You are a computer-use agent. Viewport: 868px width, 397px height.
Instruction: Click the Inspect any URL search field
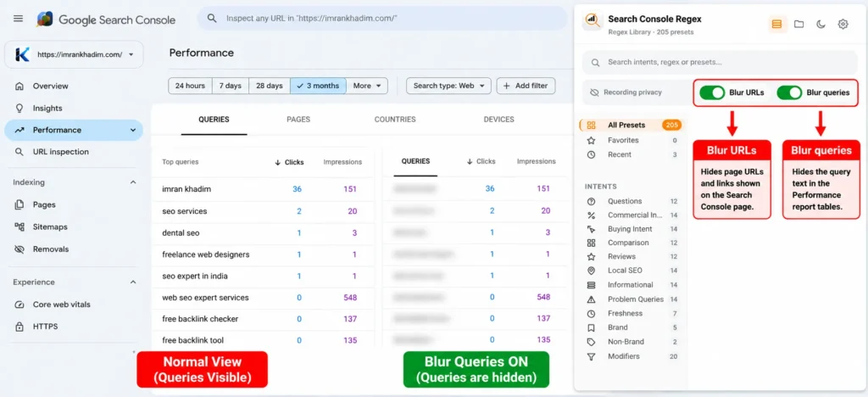tap(382, 19)
